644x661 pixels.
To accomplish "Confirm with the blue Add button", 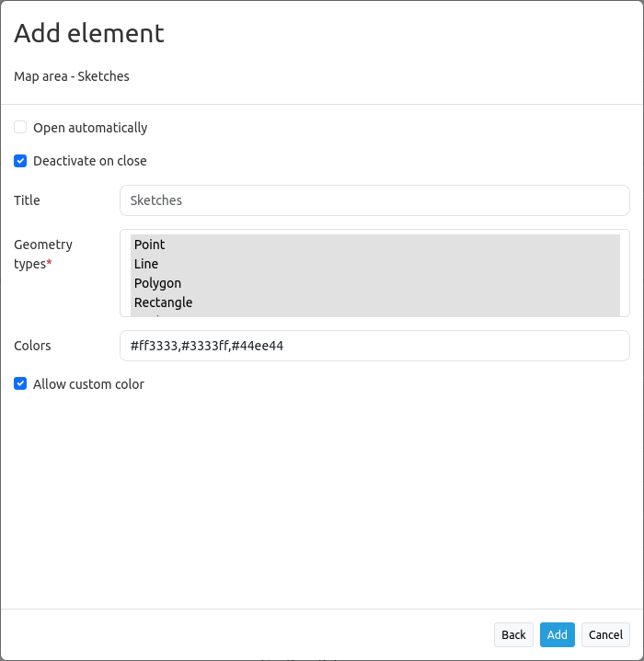I will pos(557,634).
